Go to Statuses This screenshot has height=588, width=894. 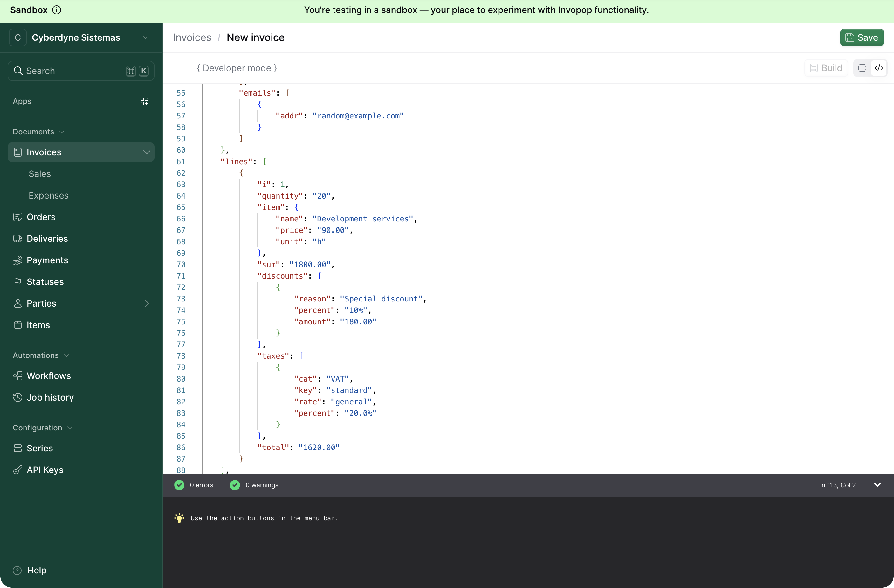[45, 282]
